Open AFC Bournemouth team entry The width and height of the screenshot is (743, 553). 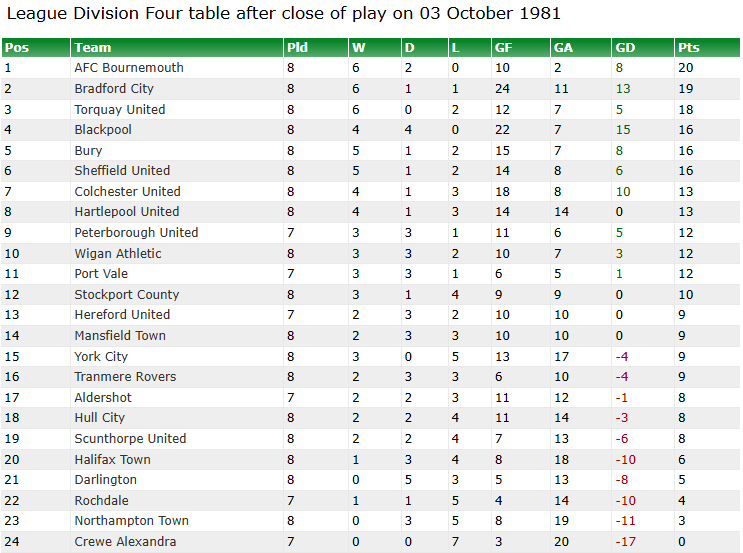coord(129,68)
